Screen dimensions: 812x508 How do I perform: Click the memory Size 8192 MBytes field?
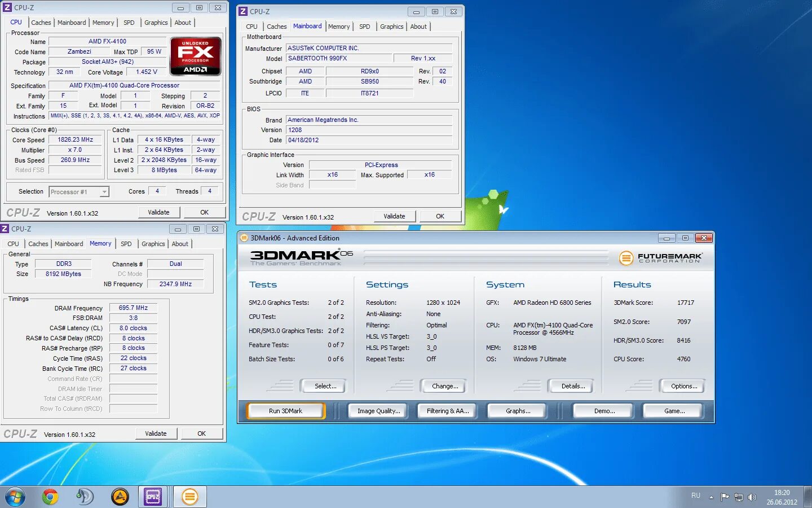(63, 274)
